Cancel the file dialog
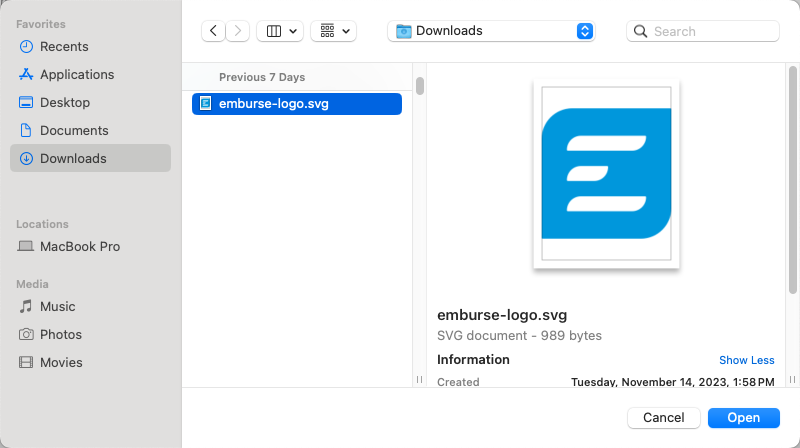This screenshot has height=448, width=800. [663, 418]
